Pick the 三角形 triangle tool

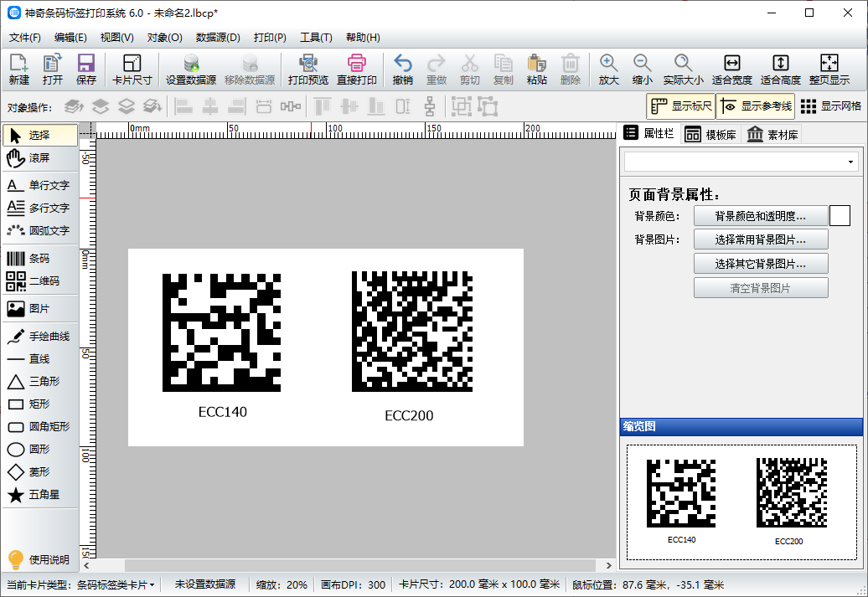click(40, 381)
